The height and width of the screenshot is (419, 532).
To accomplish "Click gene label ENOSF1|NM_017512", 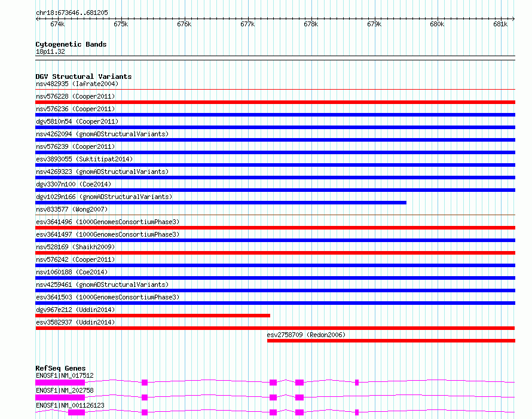I will (x=65, y=375).
